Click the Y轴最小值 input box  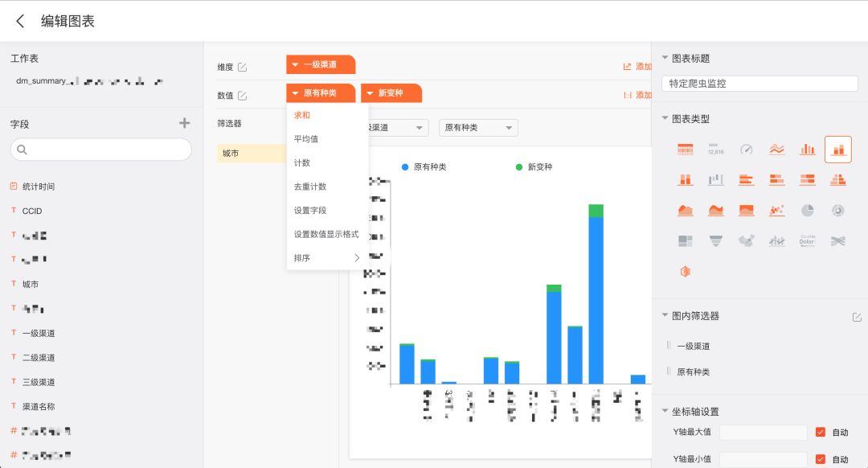point(763,459)
